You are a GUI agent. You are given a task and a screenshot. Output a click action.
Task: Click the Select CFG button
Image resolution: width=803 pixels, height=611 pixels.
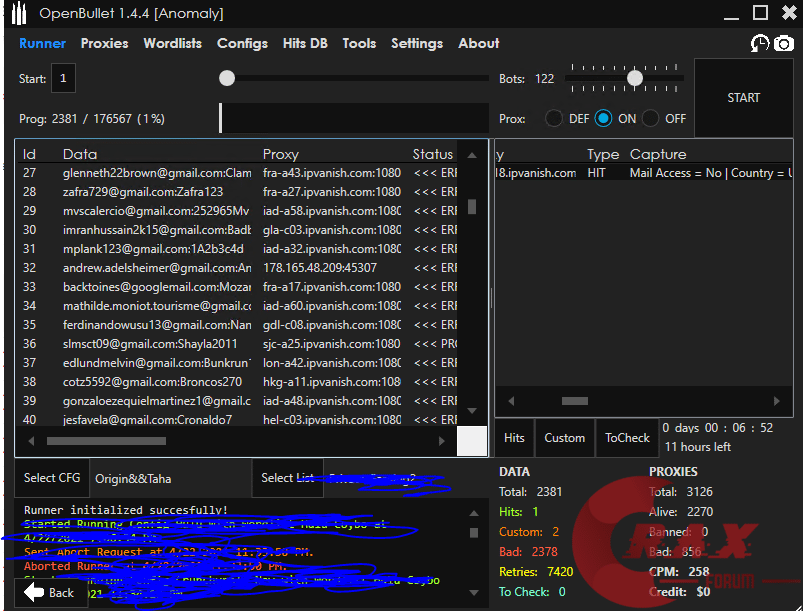coord(52,478)
